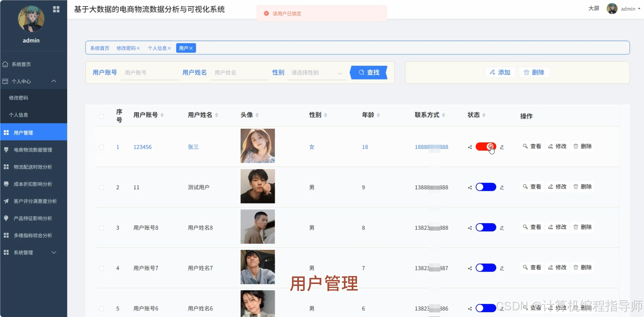Click the edit pencil beside 测试用户's status switch
Viewport: 644px width, 317px height.
click(502, 187)
